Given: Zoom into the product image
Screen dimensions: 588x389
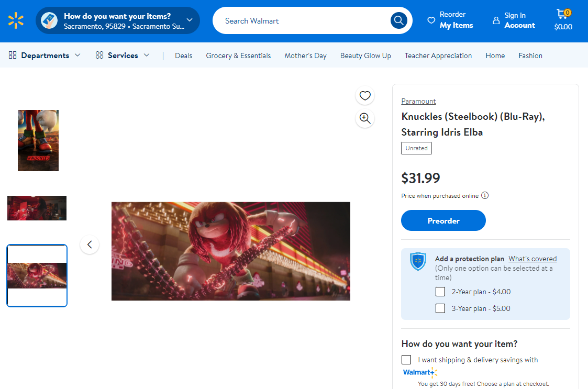Looking at the screenshot, I should [x=365, y=118].
